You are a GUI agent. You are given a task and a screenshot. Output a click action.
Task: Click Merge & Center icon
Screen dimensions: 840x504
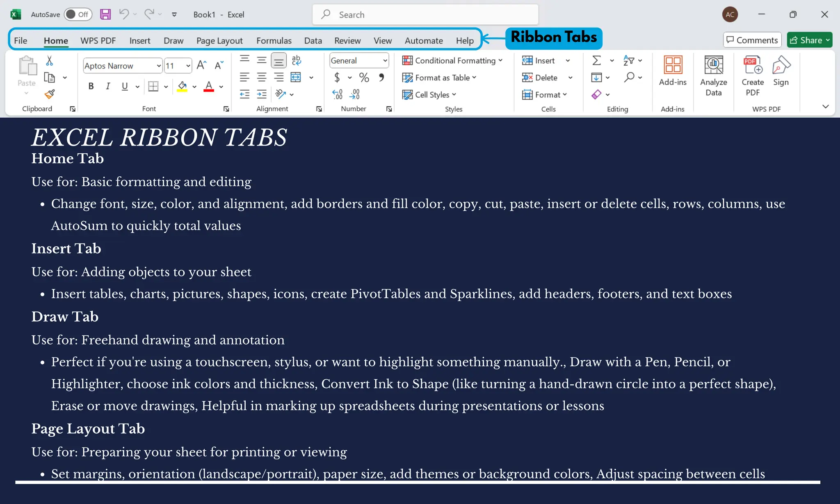click(x=296, y=77)
